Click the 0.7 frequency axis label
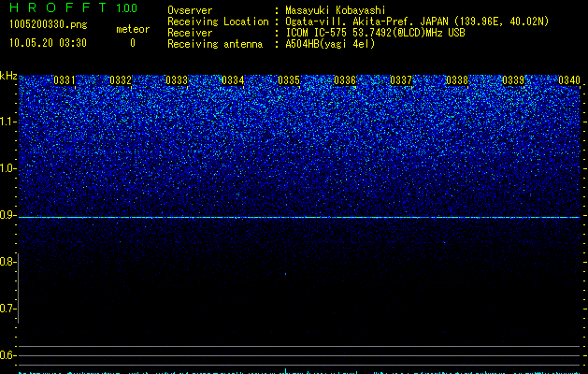 pyautogui.click(x=7, y=309)
